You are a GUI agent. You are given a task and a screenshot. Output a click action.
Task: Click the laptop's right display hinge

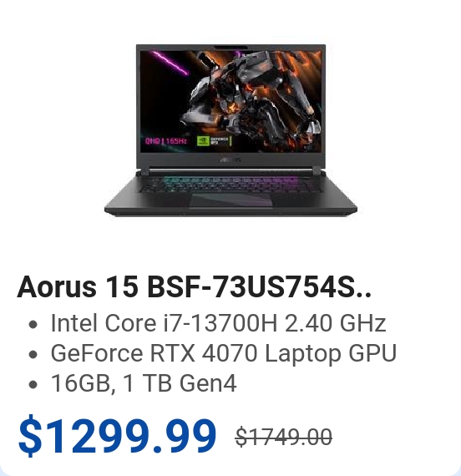point(317,172)
